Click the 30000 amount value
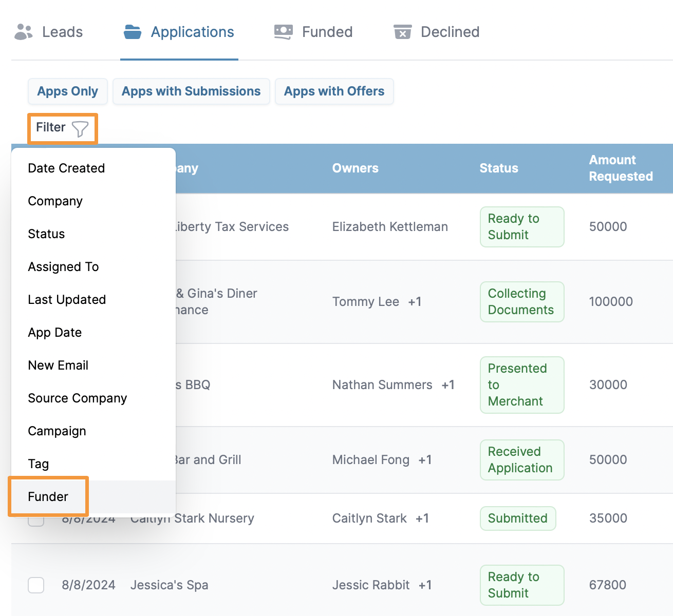673x616 pixels. (608, 385)
